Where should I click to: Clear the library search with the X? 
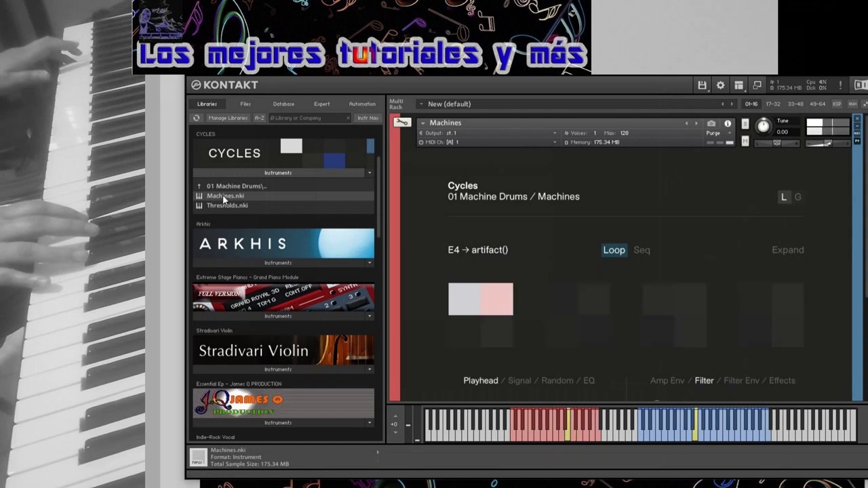348,118
